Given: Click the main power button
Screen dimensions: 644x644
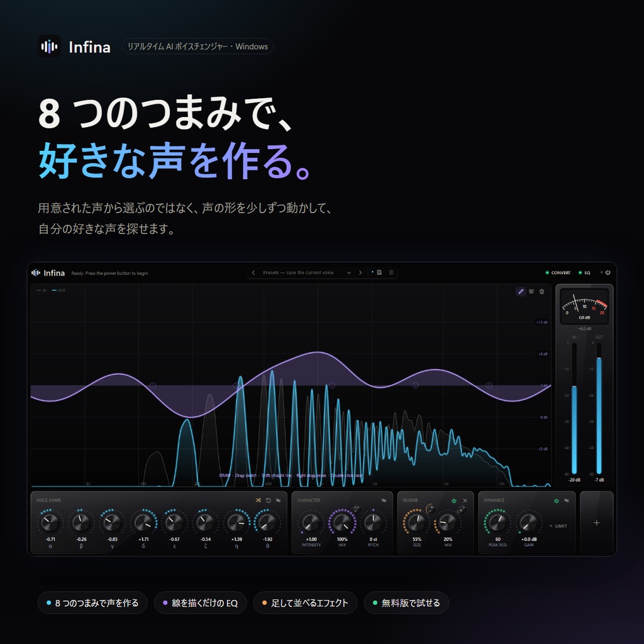Looking at the screenshot, I should tap(608, 272).
